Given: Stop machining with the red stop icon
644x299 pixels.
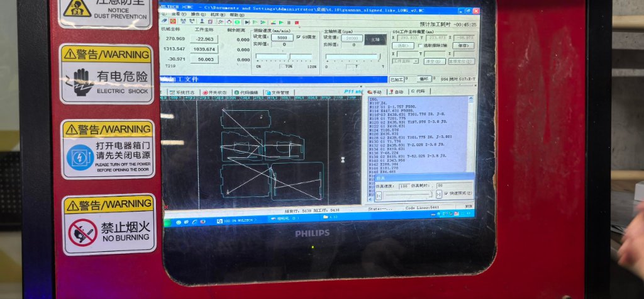Looking at the screenshot, I should click(x=297, y=23).
